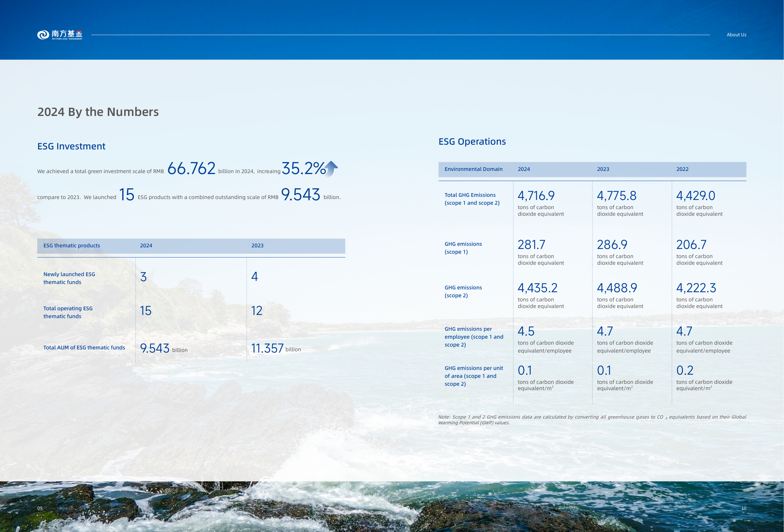Click the ESG thematic products column header
This screenshot has width=784, height=532.
pos(71,245)
